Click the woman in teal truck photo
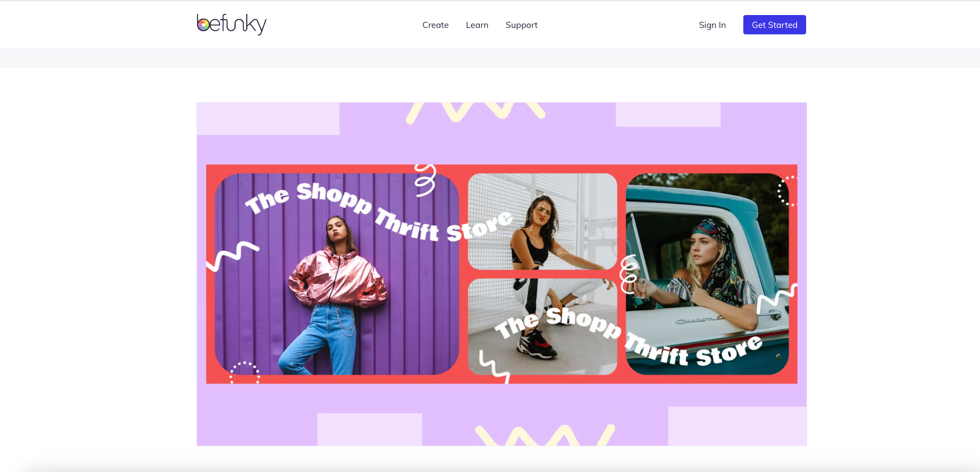 pyautogui.click(x=707, y=274)
